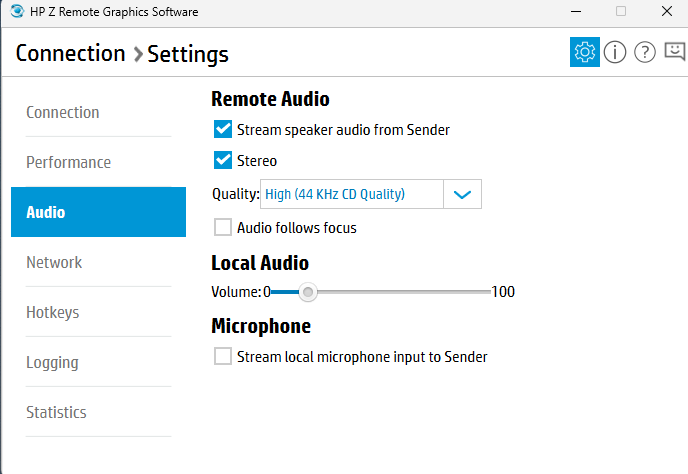
Task: Switch to the Network settings tab
Action: tap(54, 262)
